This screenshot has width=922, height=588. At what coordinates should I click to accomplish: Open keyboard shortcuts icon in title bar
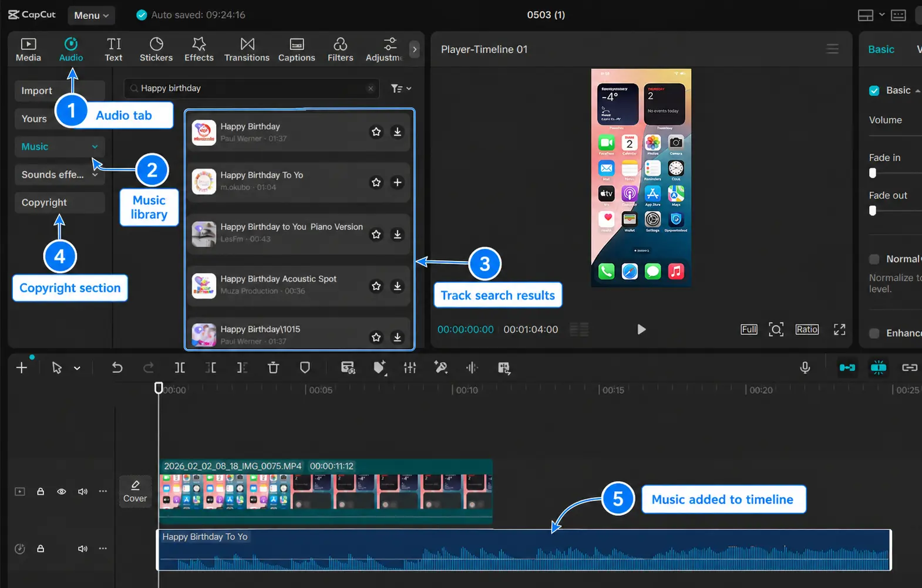pyautogui.click(x=899, y=15)
